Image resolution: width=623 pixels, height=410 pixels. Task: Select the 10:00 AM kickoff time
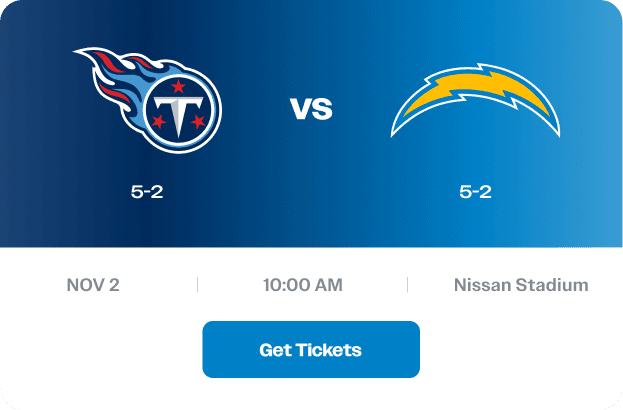click(303, 285)
